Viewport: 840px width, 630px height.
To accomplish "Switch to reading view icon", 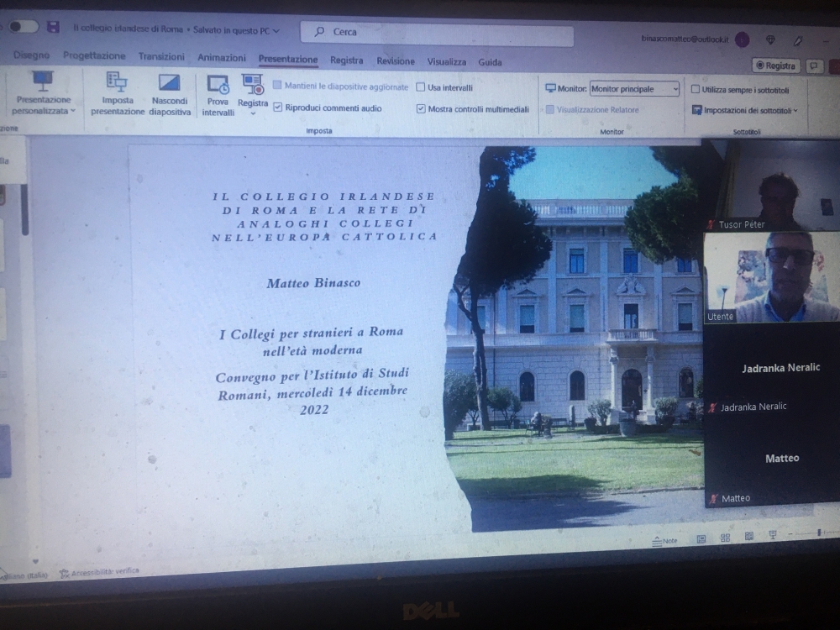I will point(749,536).
